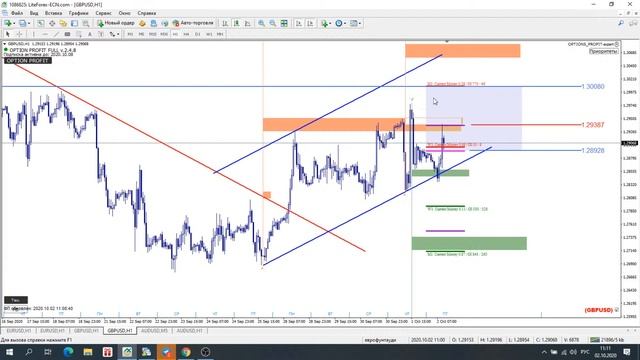Draw a vertical line tool
This screenshot has width=640, height=360.
(33, 34)
